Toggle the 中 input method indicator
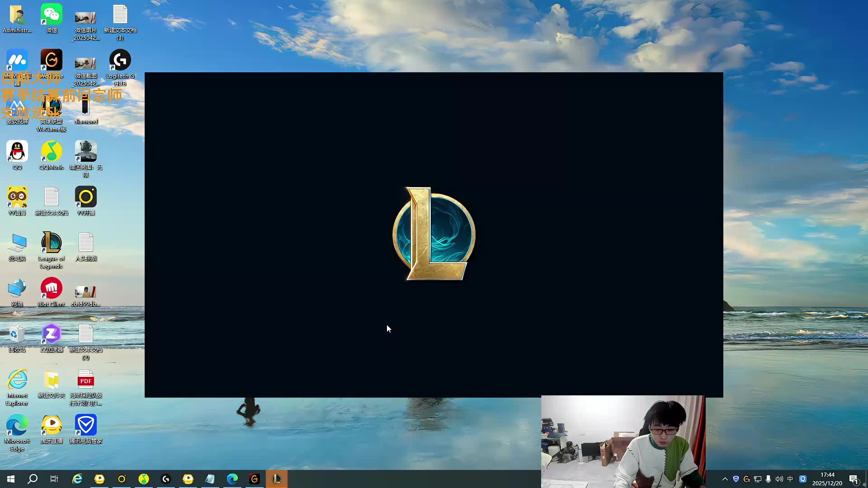 pos(790,479)
